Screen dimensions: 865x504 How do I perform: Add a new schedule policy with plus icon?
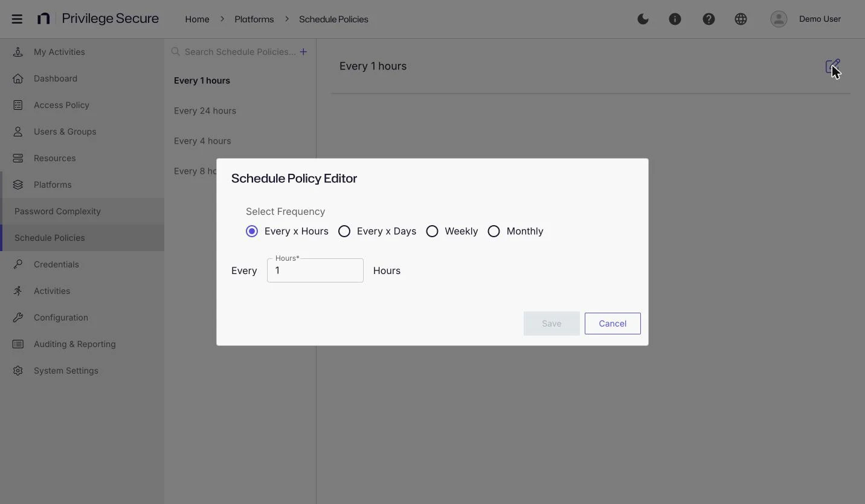point(303,52)
